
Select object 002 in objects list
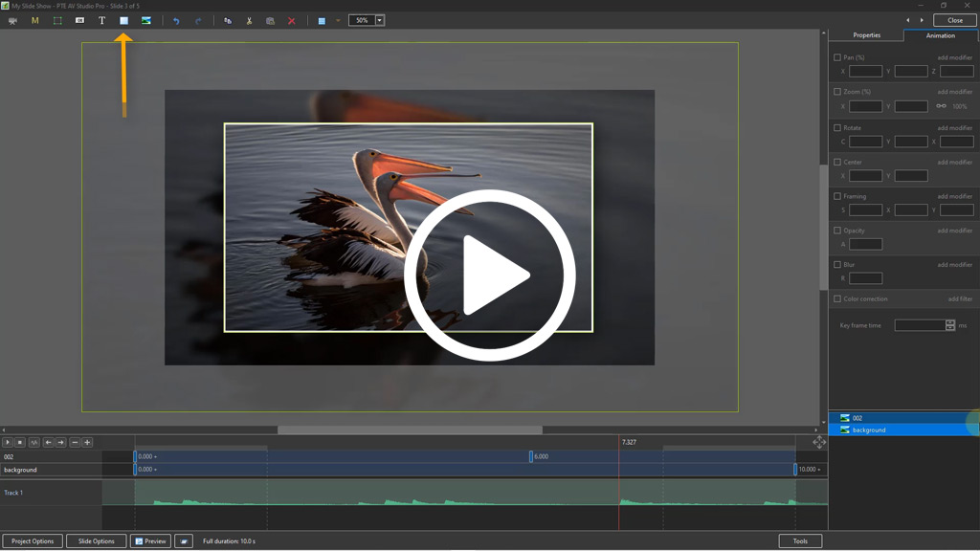pyautogui.click(x=903, y=418)
